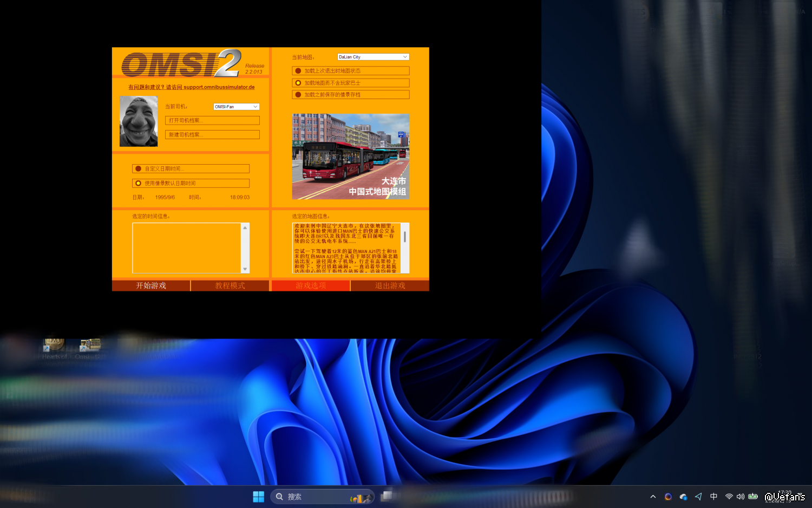Click the 选定的时间信息 label
The height and width of the screenshot is (508, 812).
(151, 217)
